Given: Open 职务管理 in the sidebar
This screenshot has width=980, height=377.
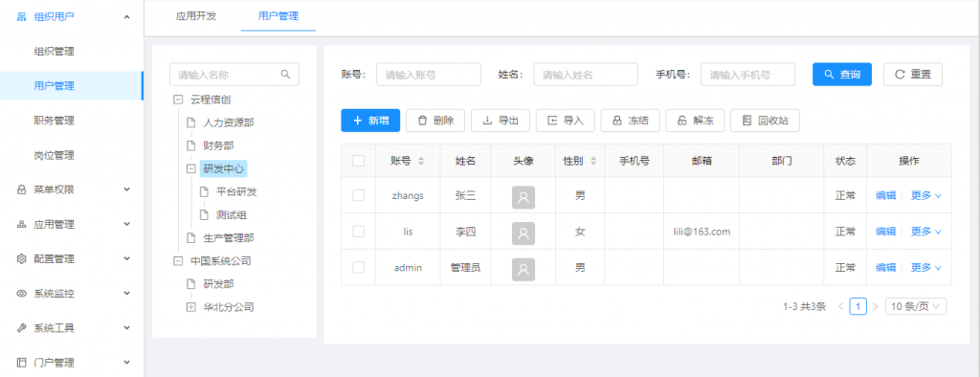Looking at the screenshot, I should tap(55, 121).
